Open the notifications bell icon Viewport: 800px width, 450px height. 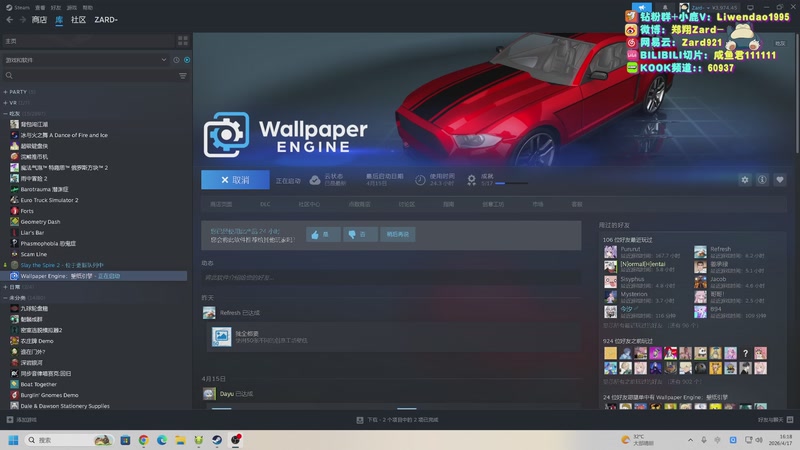[665, 7]
